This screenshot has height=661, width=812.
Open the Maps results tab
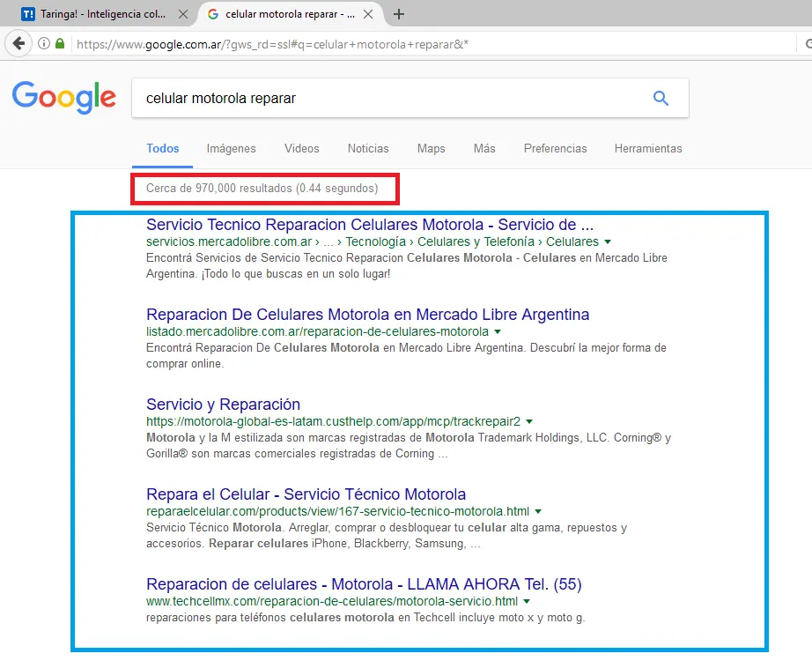pyautogui.click(x=431, y=149)
